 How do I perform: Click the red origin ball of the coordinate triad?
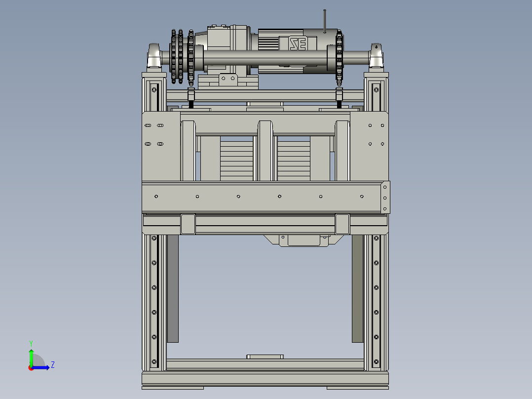pyautogui.click(x=31, y=368)
